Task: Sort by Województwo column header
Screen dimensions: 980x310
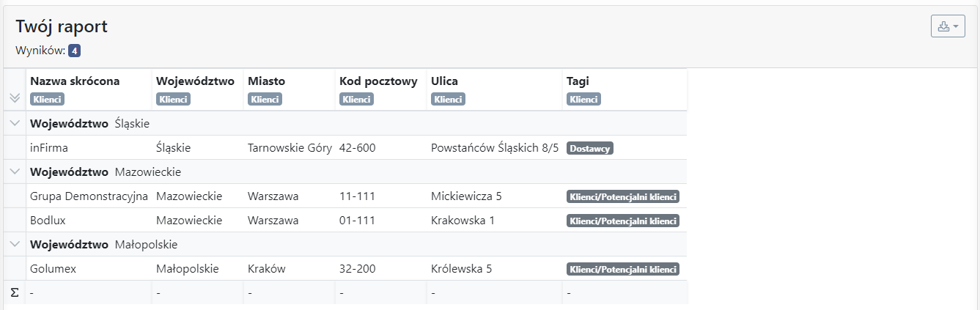Action: (x=195, y=81)
